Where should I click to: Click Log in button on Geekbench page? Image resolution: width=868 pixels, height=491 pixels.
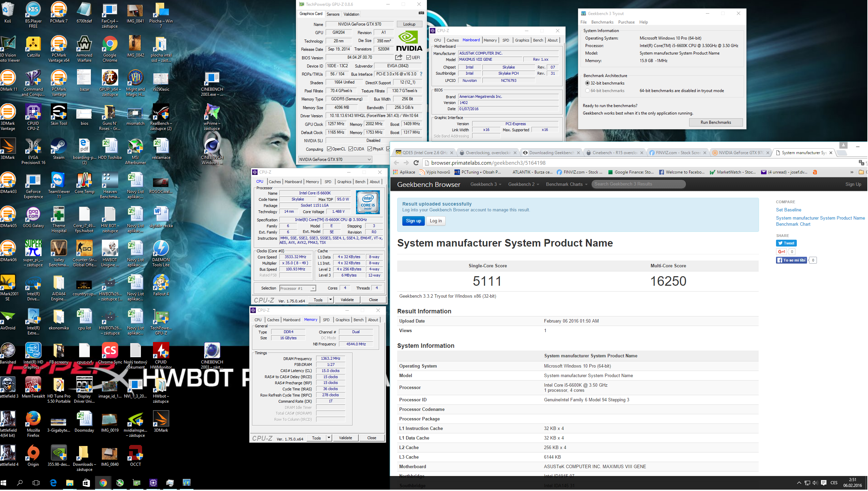(x=436, y=221)
